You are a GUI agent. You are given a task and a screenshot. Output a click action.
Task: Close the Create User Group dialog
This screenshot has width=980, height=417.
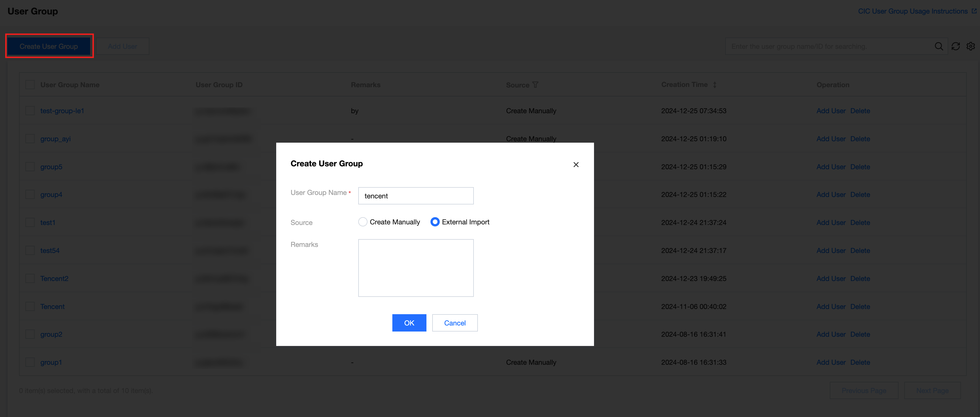click(576, 165)
